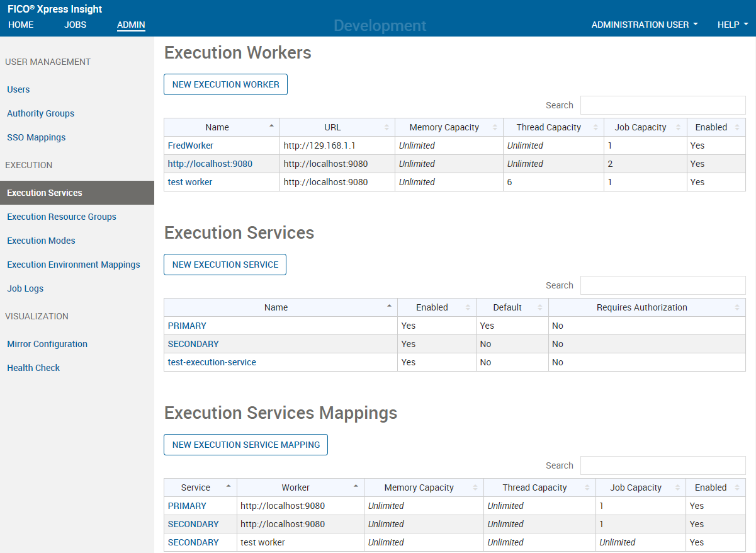
Task: Focus the Execution Workers search field
Action: (x=662, y=105)
